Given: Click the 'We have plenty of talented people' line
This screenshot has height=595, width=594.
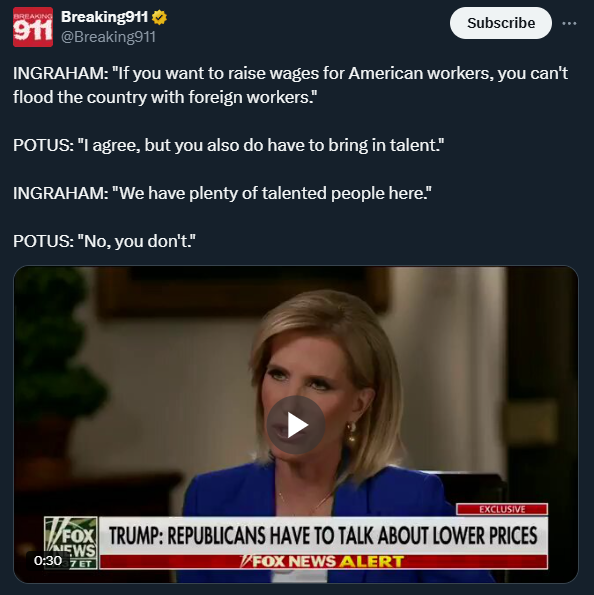Looking at the screenshot, I should [x=222, y=193].
